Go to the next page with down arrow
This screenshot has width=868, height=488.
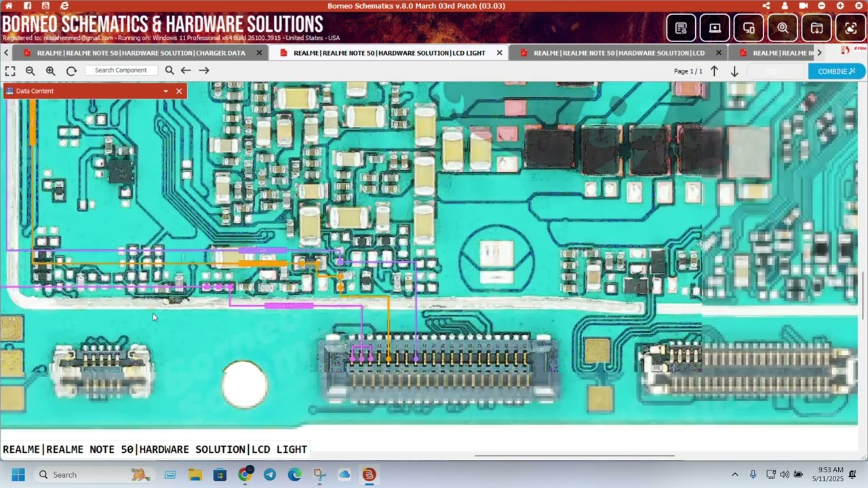click(x=734, y=71)
